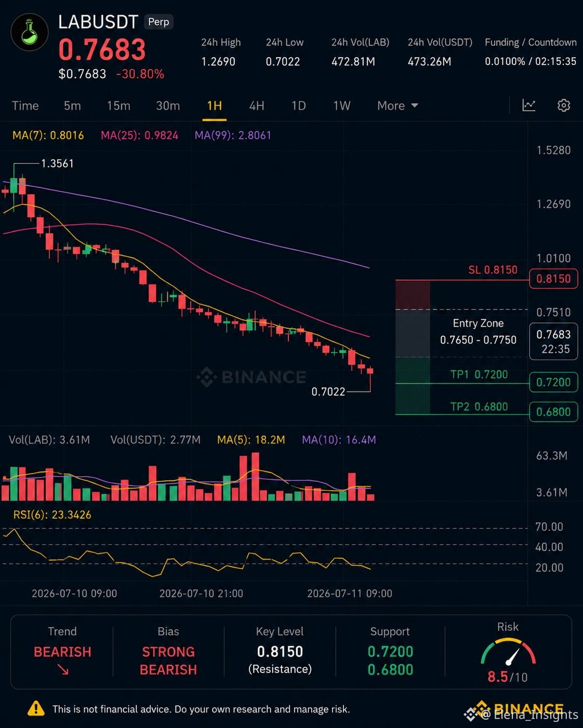This screenshot has height=728, width=583.
Task: Click the Vol(USDT): 2.77M label
Action: tap(155, 440)
